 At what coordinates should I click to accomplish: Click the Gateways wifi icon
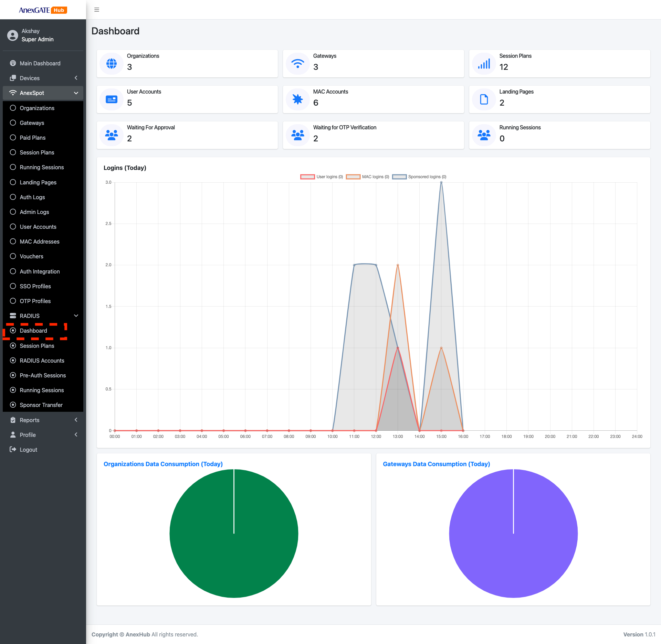tap(297, 64)
